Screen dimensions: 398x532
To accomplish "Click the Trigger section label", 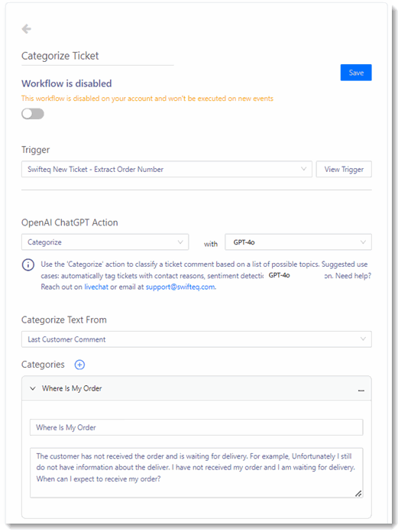I will [x=35, y=150].
